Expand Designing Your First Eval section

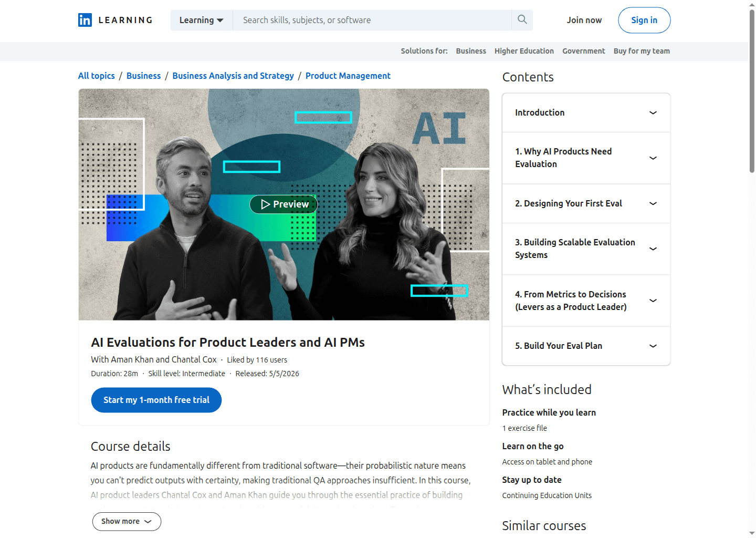click(x=586, y=203)
